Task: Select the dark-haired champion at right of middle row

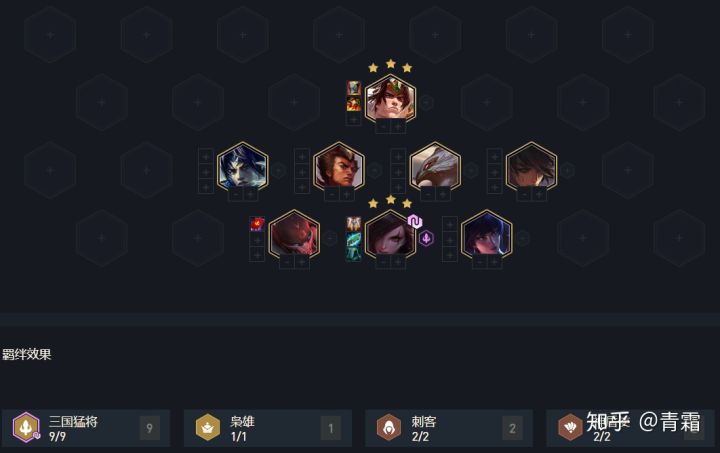Action: [531, 167]
